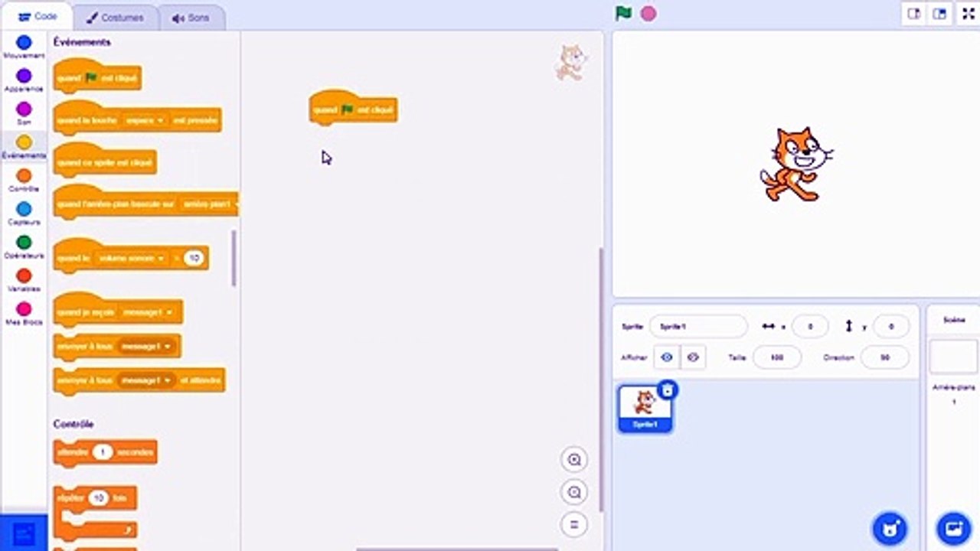The image size is (980, 551).
Task: Click the green flag to run project
Action: click(x=623, y=13)
